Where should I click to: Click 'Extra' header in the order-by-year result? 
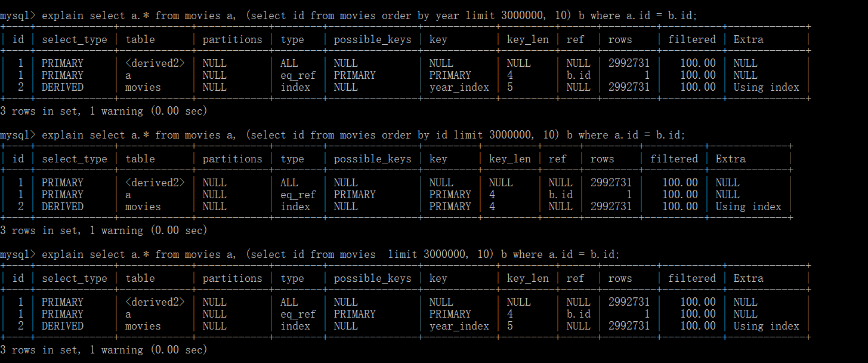(x=749, y=39)
